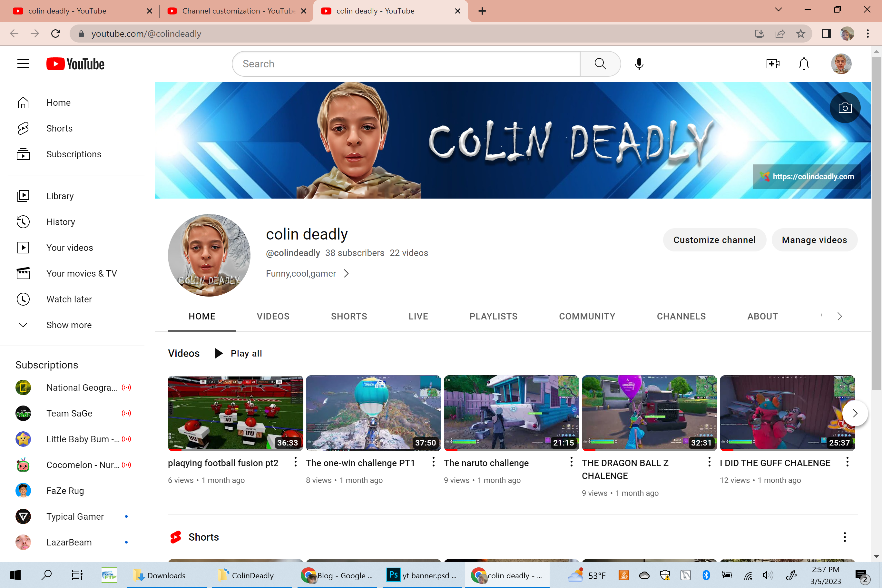
Task: Switch to the PLAYLISTS tab
Action: pos(494,317)
